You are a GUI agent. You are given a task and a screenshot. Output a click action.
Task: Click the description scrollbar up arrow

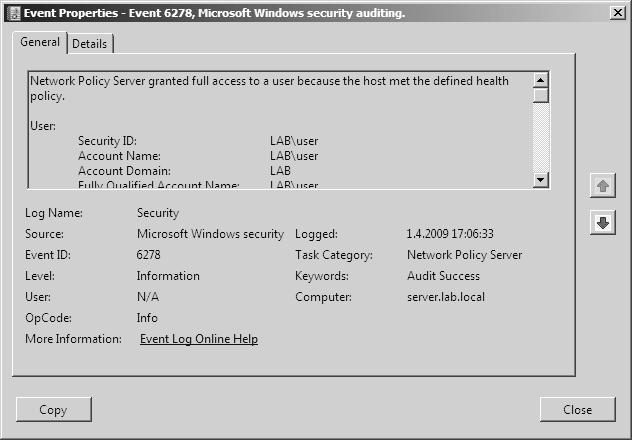(541, 80)
